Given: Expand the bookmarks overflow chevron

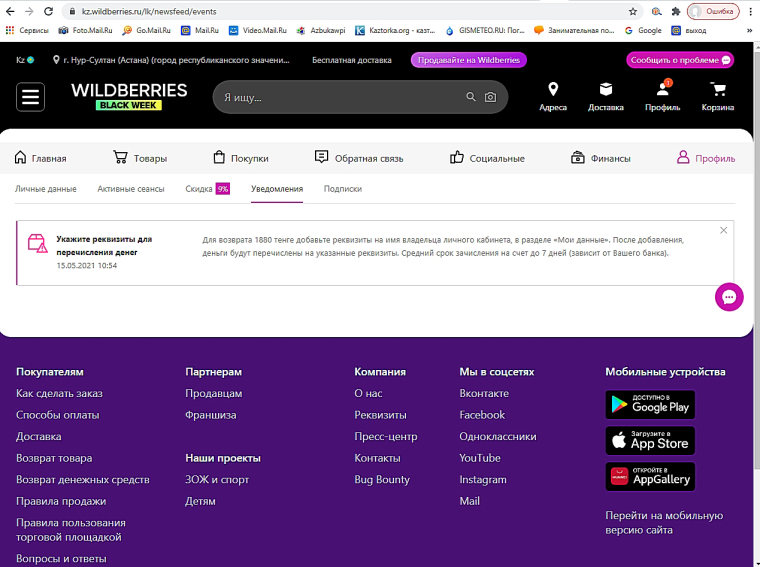Looking at the screenshot, I should 749,31.
